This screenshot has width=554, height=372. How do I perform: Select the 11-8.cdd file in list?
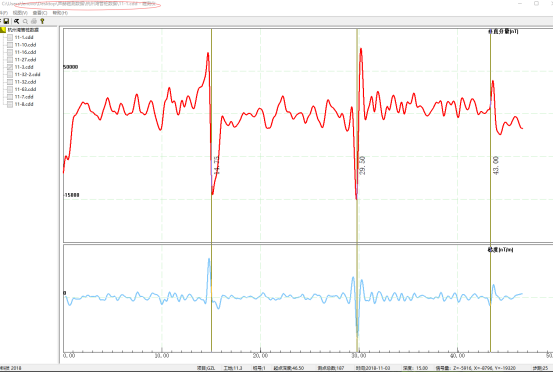pyautogui.click(x=24, y=104)
